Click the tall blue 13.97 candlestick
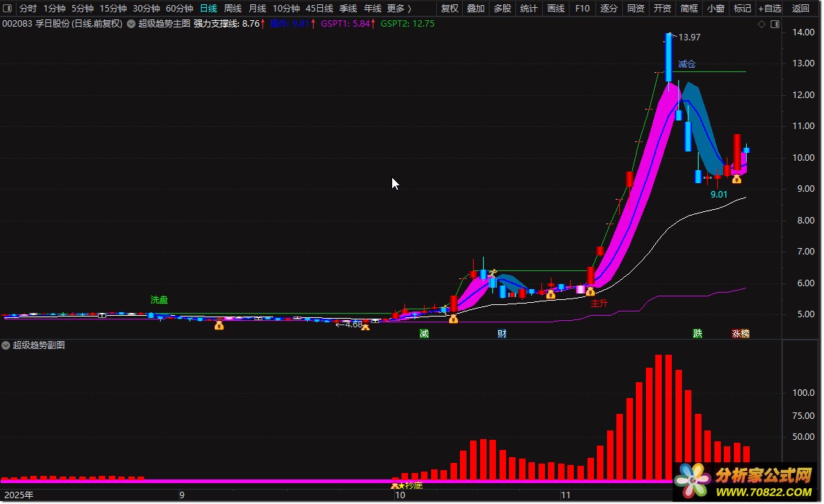This screenshot has height=504, width=824. click(x=668, y=58)
